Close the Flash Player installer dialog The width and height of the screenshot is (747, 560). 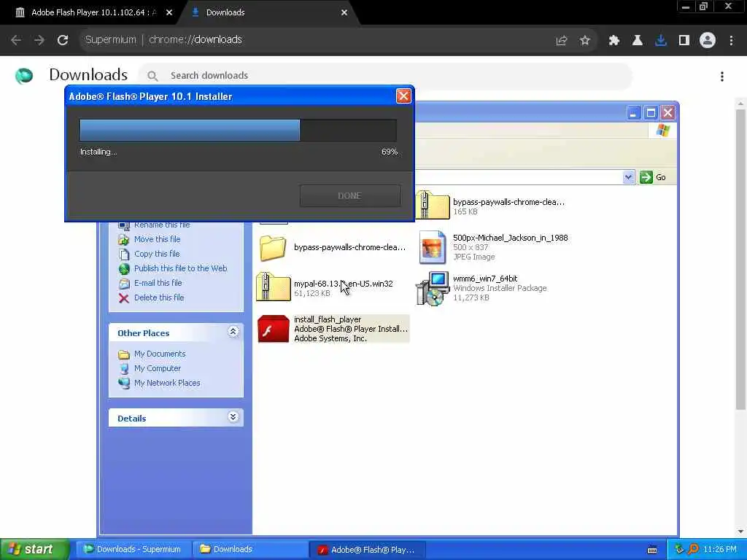403,96
